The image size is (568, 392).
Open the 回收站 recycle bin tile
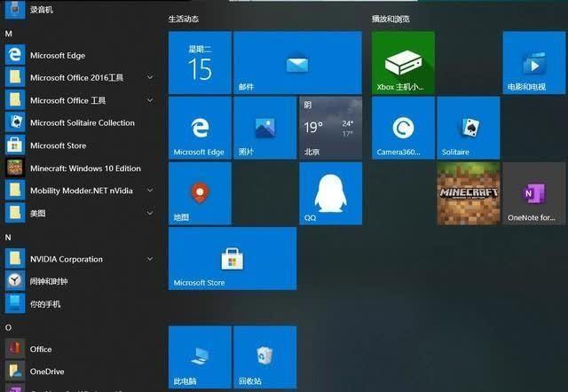click(x=265, y=357)
